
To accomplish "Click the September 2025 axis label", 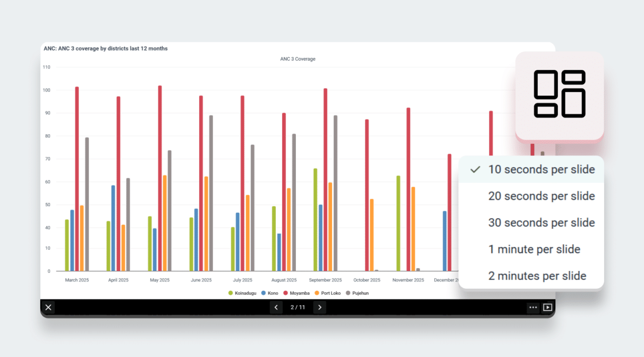I will [326, 280].
